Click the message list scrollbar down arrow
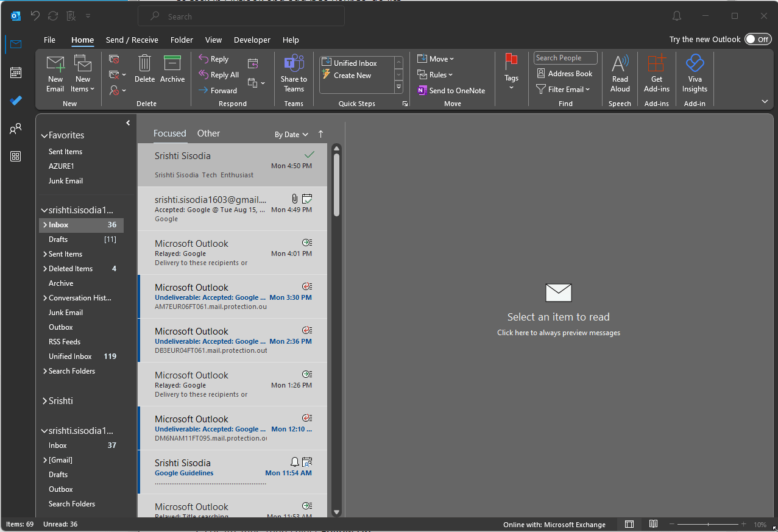778x532 pixels. (336, 512)
